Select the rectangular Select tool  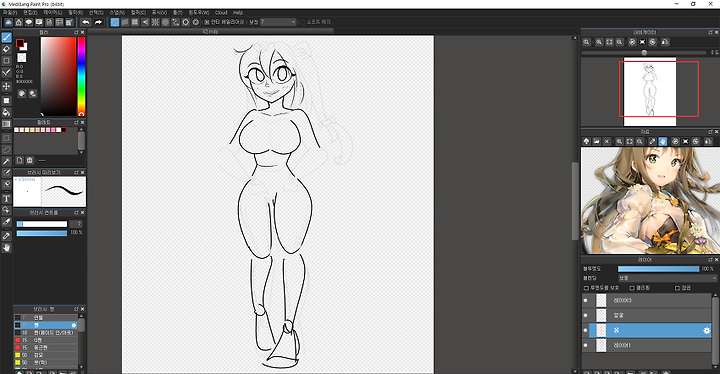6,138
